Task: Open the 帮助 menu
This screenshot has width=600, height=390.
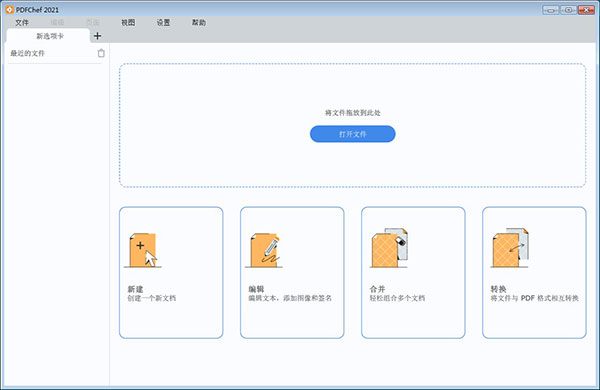Action: tap(199, 23)
